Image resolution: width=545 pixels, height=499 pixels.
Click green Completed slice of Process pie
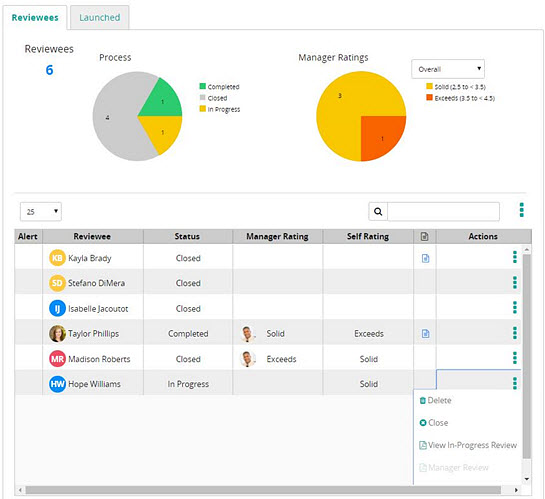click(163, 103)
